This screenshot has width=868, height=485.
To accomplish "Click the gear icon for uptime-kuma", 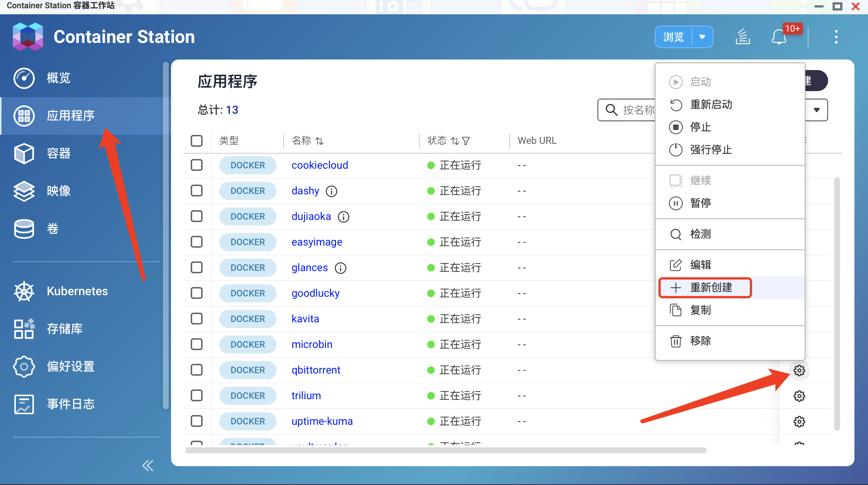I will coord(799,422).
